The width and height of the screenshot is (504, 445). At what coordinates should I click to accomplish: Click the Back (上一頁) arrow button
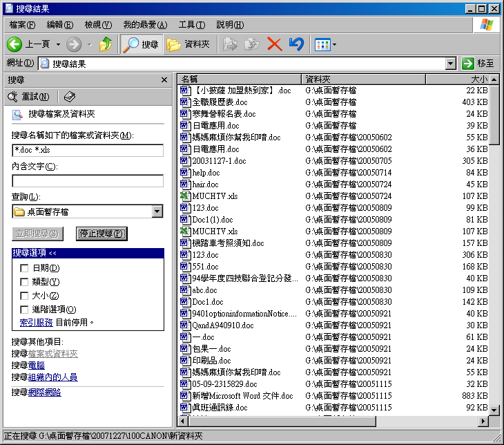[x=15, y=44]
